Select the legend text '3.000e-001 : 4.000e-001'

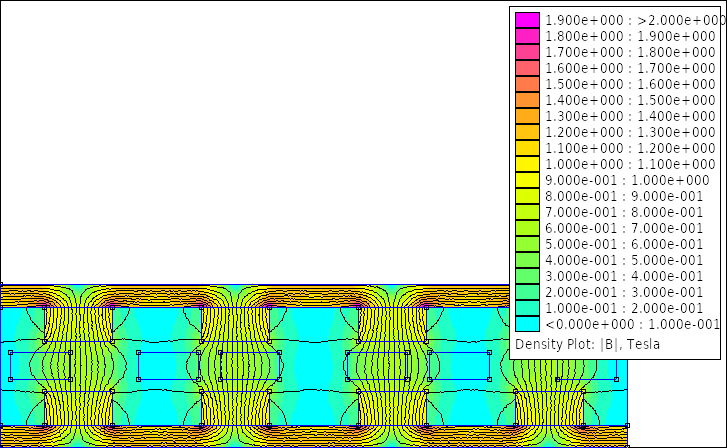pos(624,276)
